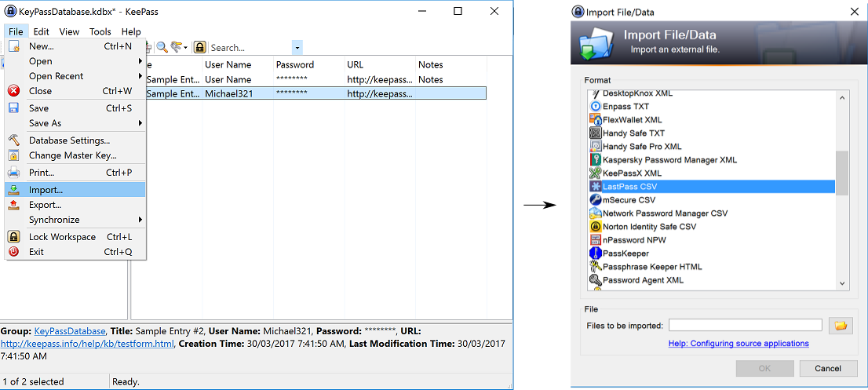
Task: Open the Tools menu
Action: tap(100, 31)
